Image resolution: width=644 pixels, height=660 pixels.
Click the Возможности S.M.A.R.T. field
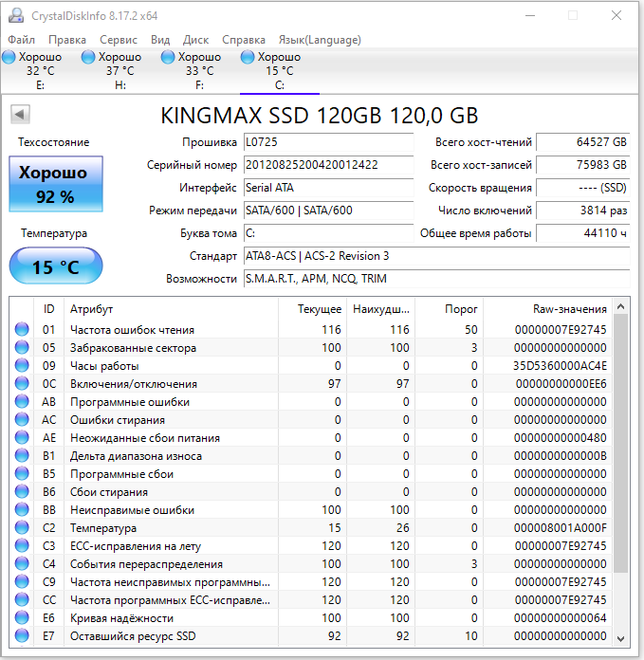[436, 279]
